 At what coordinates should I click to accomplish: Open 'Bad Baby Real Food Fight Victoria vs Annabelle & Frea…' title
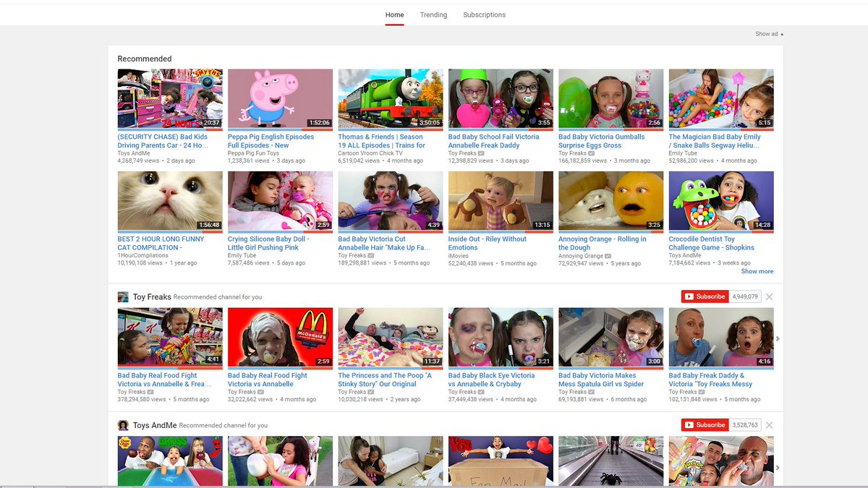(165, 380)
